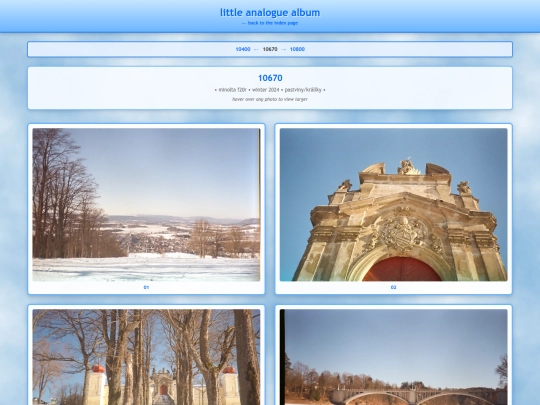The height and width of the screenshot is (405, 540).
Task: Go back to the index page link
Action: [x=270, y=23]
